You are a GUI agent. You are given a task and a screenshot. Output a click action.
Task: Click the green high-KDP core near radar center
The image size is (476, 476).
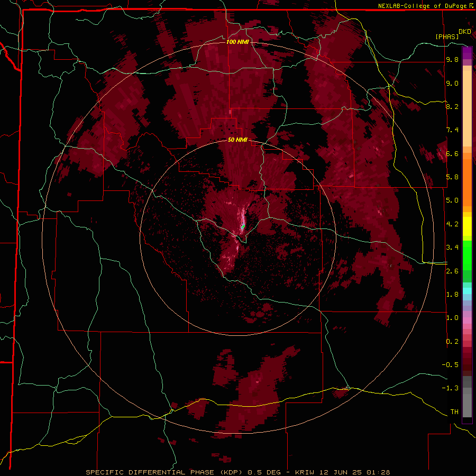pyautogui.click(x=243, y=226)
